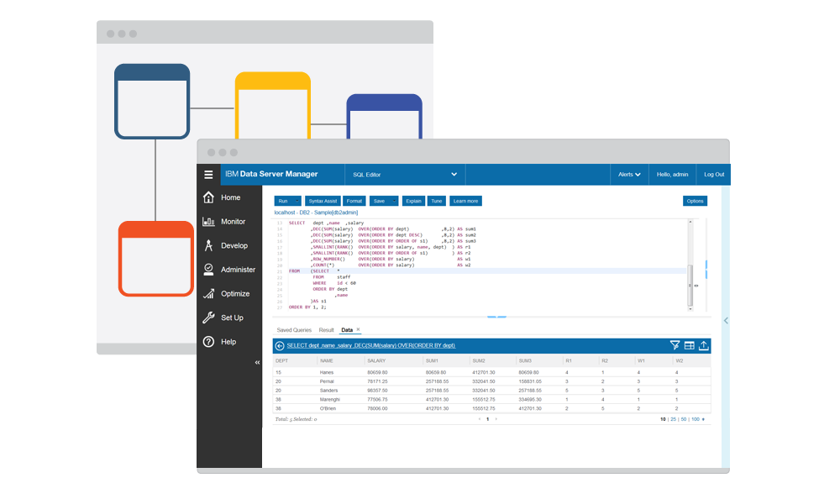Click the Home house icon

click(x=208, y=197)
